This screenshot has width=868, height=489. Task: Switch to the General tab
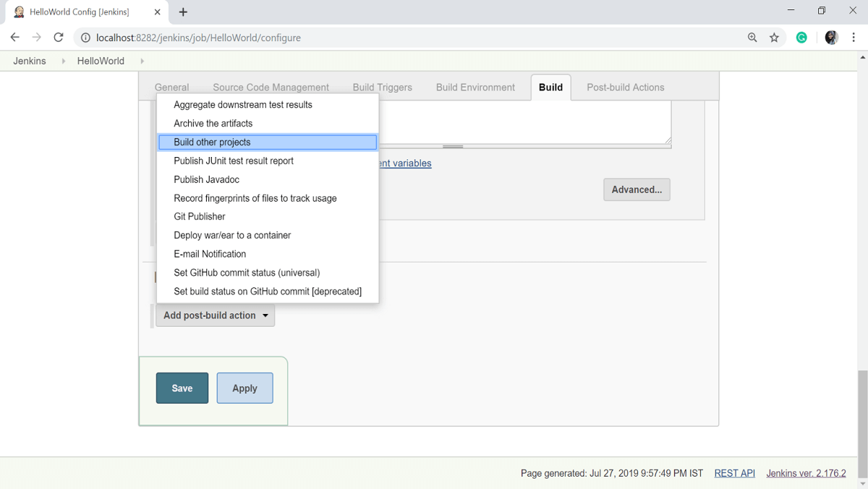[171, 88]
